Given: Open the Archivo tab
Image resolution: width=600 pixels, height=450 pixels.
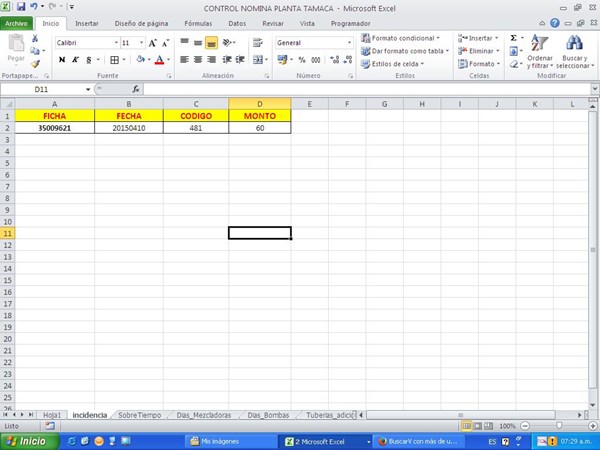Looking at the screenshot, I should pos(16,23).
